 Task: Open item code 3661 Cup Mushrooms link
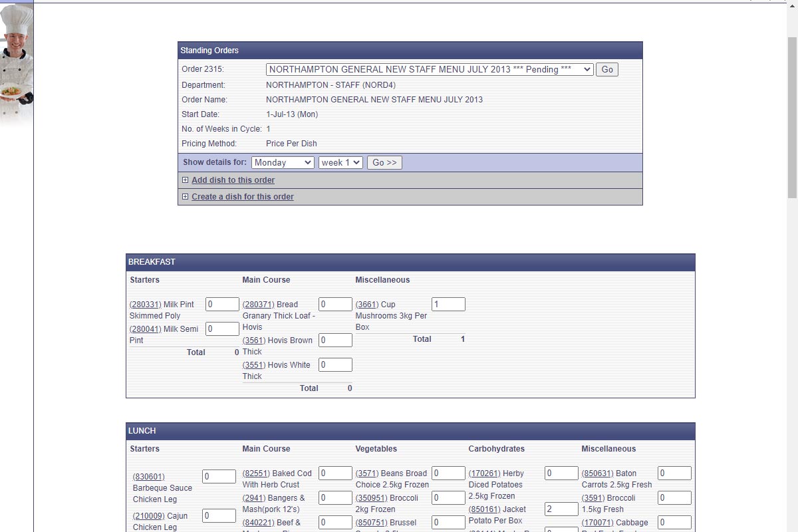click(366, 305)
